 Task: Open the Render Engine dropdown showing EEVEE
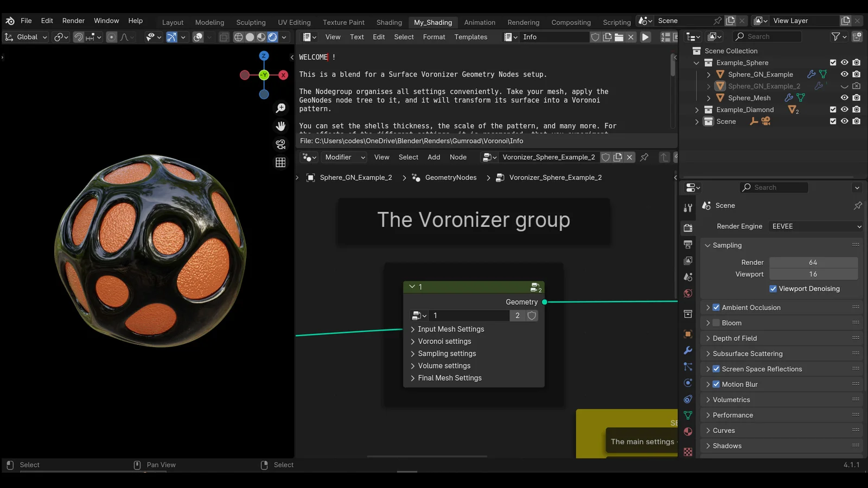pos(815,226)
